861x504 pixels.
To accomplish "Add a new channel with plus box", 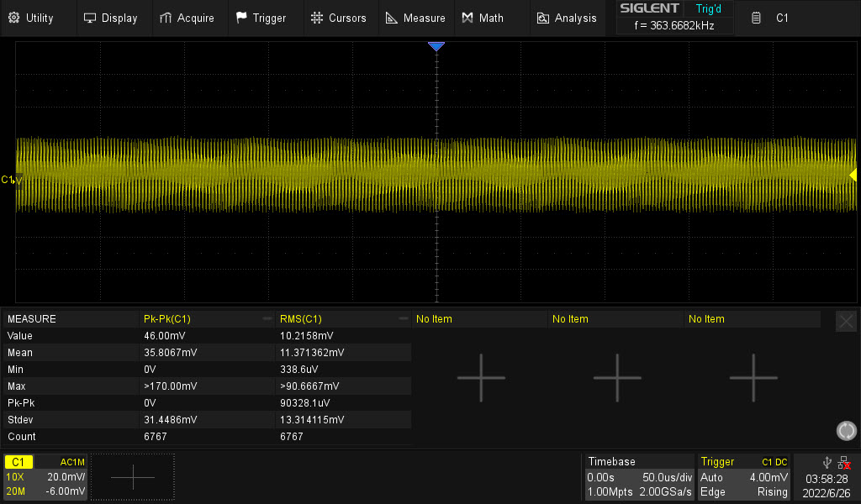I will pyautogui.click(x=133, y=477).
